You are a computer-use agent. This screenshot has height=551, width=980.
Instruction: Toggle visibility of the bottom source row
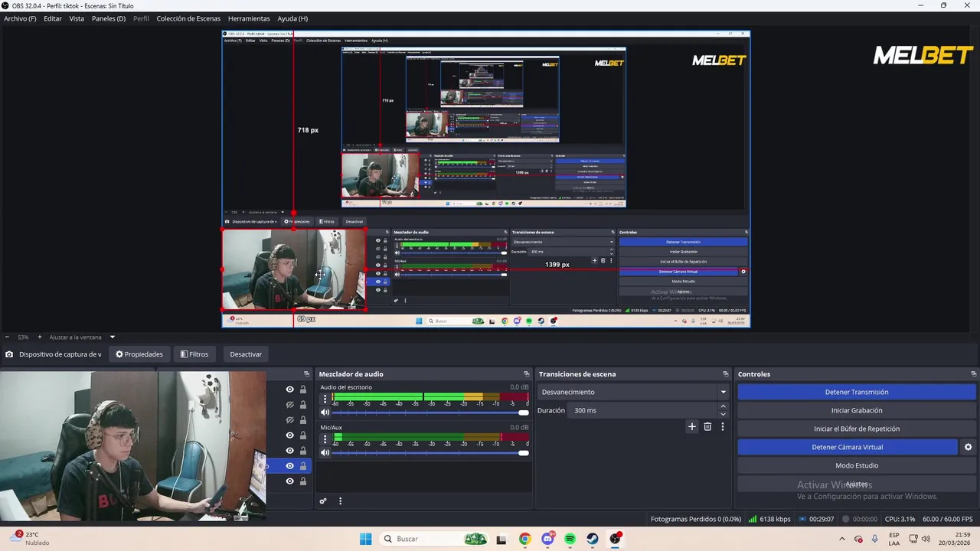click(x=289, y=481)
